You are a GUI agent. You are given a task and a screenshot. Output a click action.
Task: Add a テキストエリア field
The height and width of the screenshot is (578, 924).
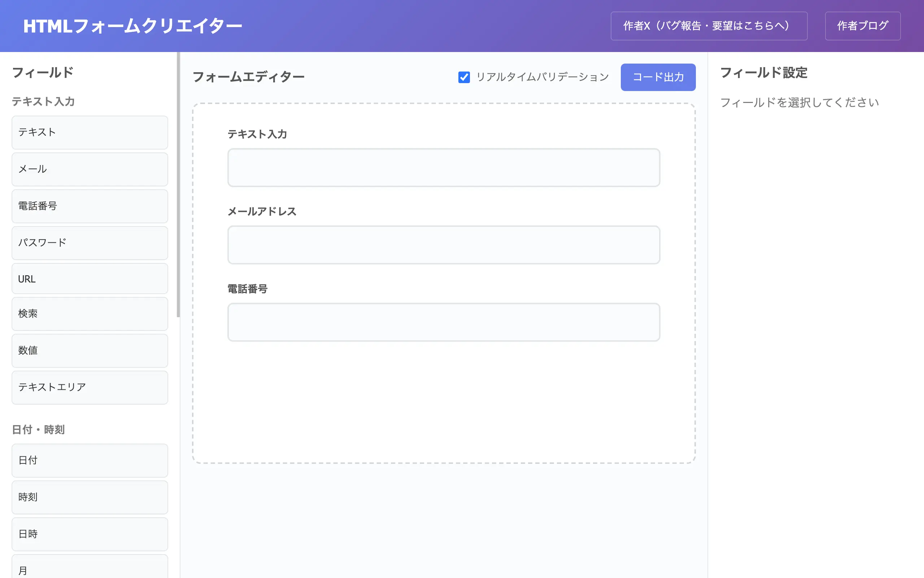[90, 387]
